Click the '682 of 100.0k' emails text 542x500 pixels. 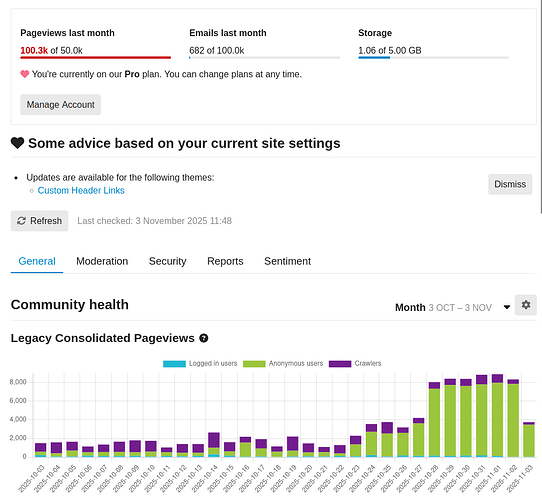click(217, 50)
